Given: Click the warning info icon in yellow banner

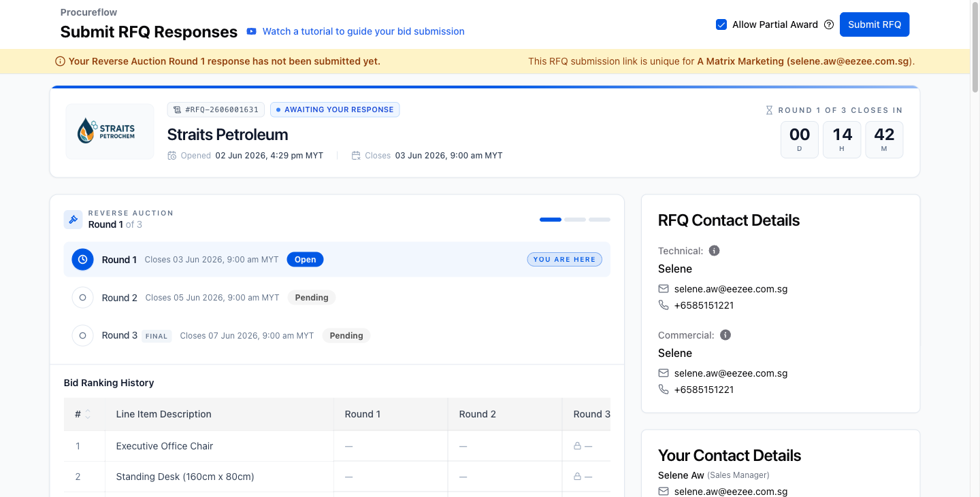Looking at the screenshot, I should pyautogui.click(x=60, y=61).
